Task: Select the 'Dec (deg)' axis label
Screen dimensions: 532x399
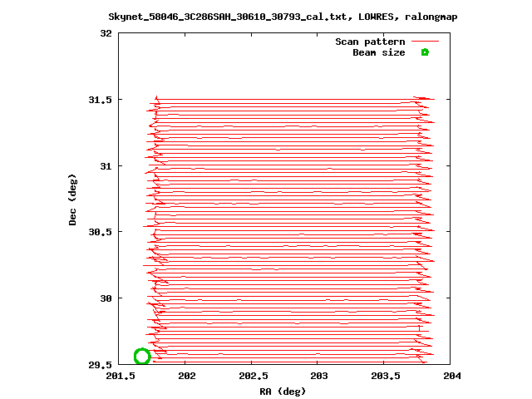Action: click(72, 199)
